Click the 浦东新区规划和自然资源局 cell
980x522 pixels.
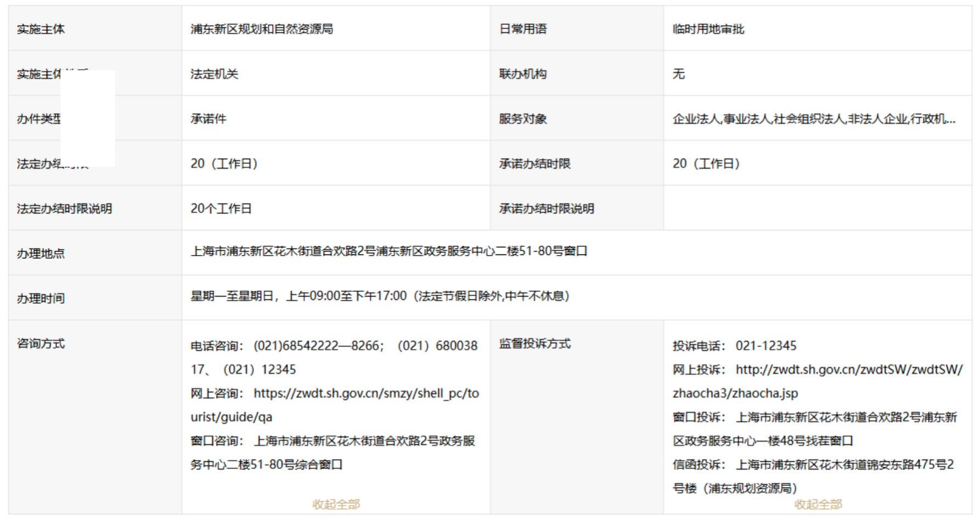pyautogui.click(x=262, y=29)
